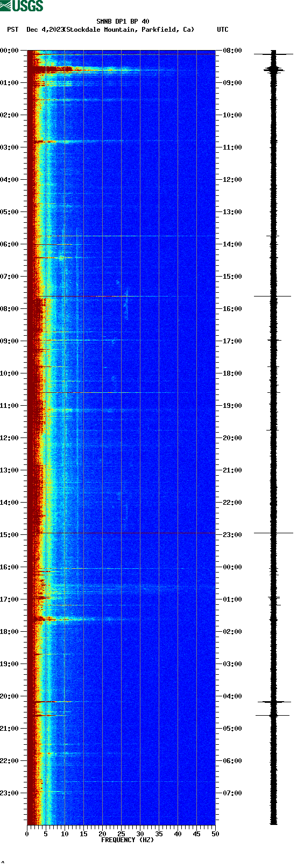
Task: Click the title text 'SMNB DP1 BP 40'
Action: click(123, 22)
